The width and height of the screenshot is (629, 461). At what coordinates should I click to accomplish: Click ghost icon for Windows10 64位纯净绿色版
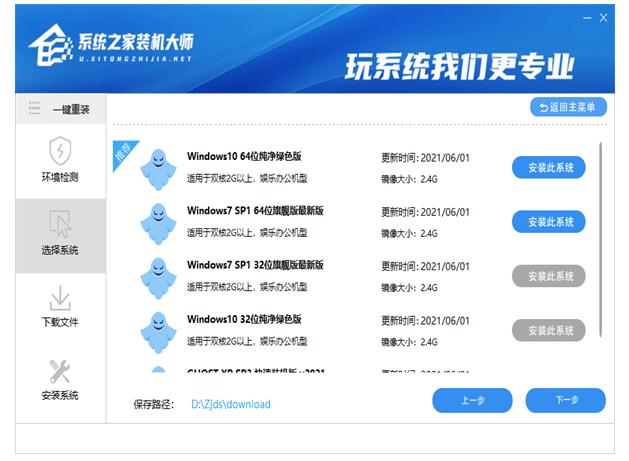point(158,169)
